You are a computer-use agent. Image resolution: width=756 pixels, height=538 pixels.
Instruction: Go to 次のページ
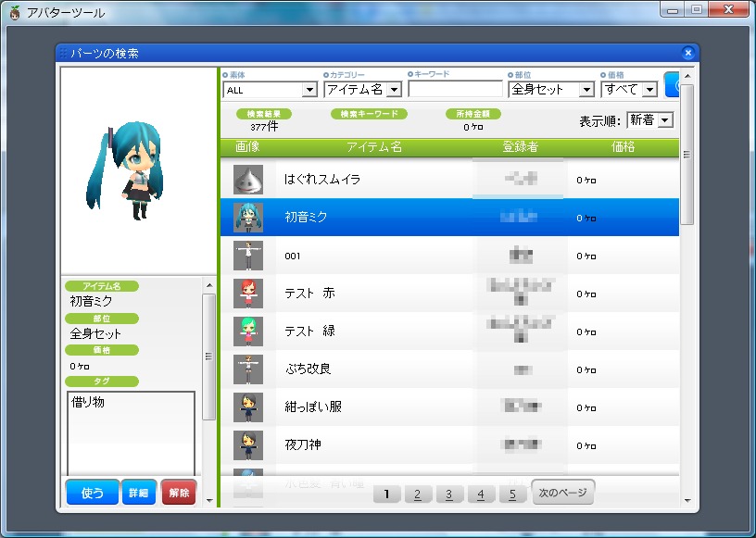562,493
